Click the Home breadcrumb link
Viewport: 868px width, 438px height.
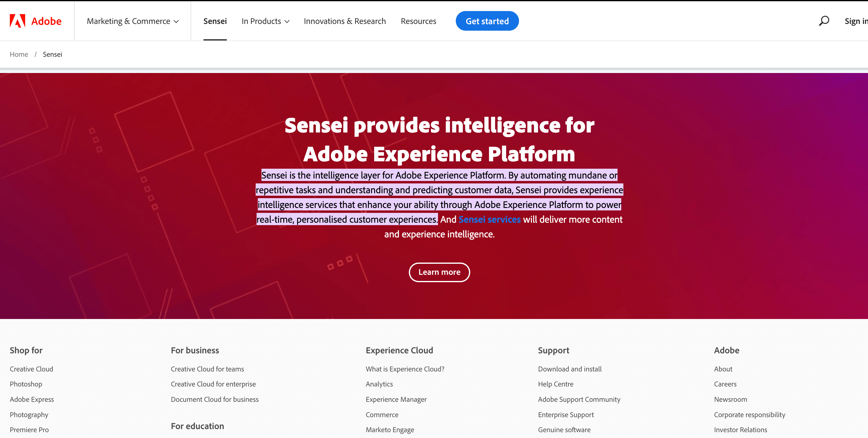(18, 54)
